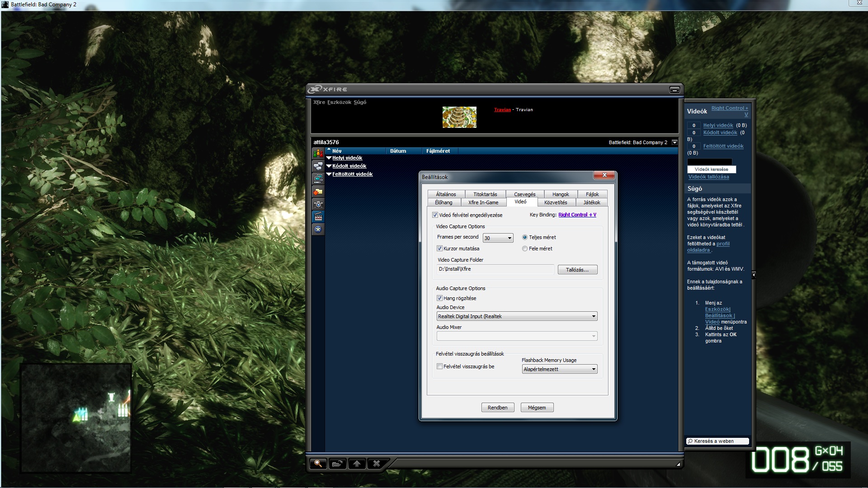Sort by Fájlméret column header
Image resolution: width=868 pixels, height=488 pixels.
[x=440, y=151]
